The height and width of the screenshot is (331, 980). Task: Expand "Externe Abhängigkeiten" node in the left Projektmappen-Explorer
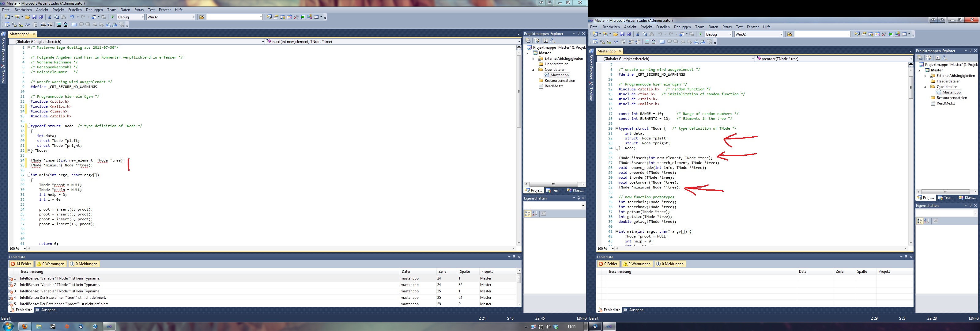click(x=533, y=59)
